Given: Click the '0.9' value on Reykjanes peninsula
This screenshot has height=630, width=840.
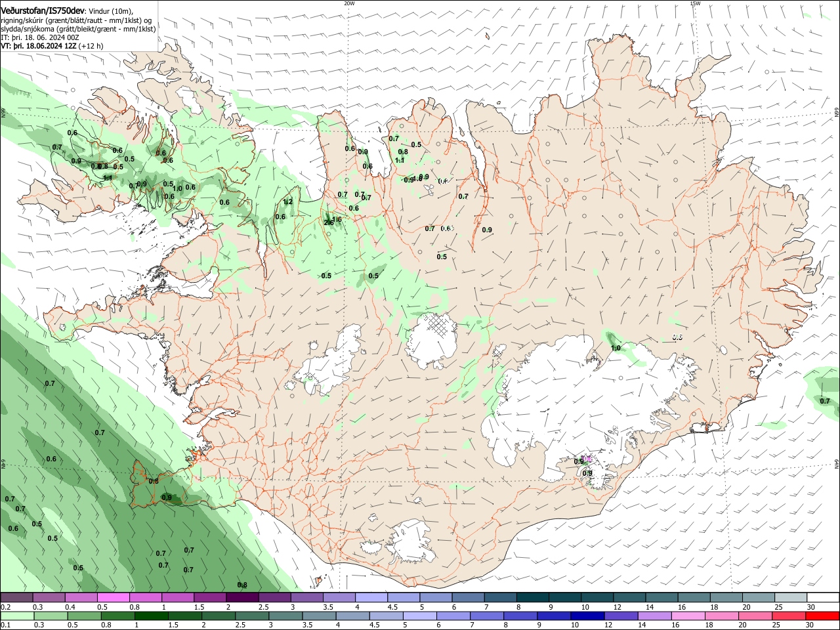Looking at the screenshot, I should click(x=167, y=497).
